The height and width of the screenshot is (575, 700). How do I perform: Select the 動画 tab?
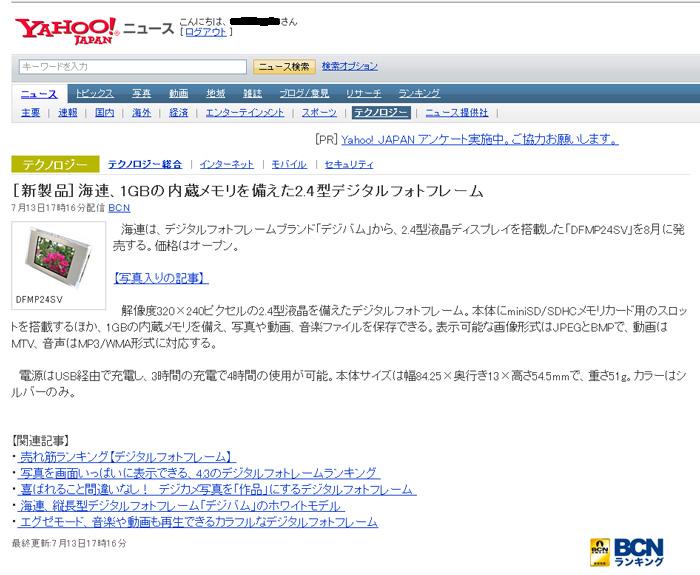179,93
